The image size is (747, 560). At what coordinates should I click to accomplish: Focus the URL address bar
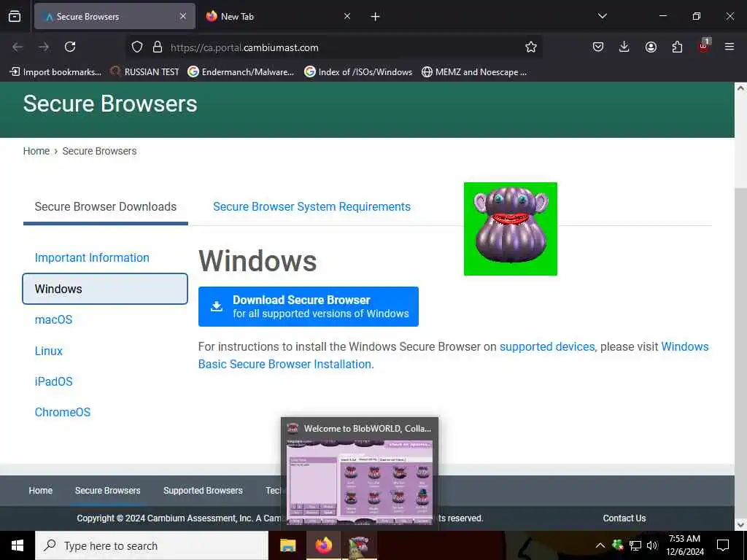click(333, 47)
